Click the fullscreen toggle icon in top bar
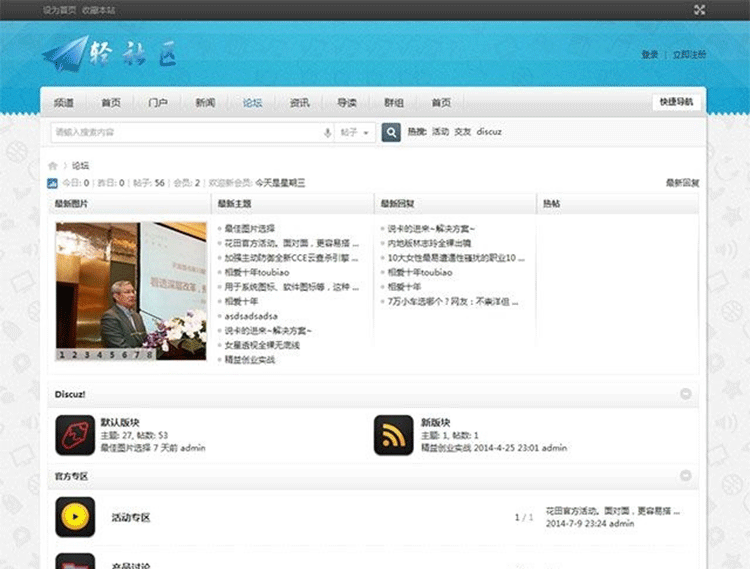Viewport: 750px width, 569px height. pyautogui.click(x=699, y=10)
